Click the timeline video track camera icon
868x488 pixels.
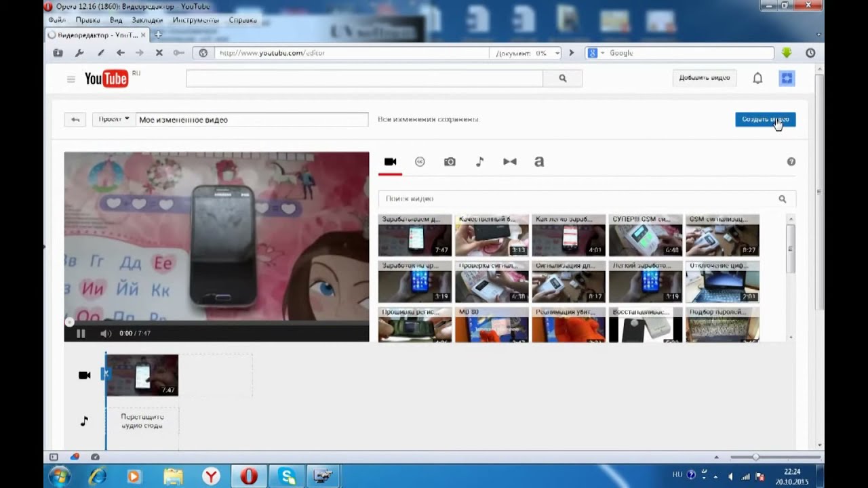84,375
